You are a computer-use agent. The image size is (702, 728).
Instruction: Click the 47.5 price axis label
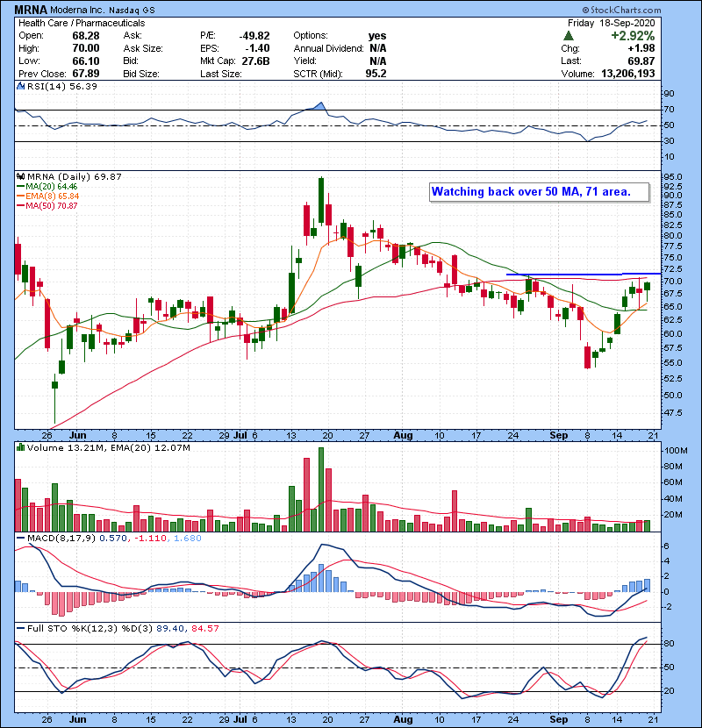click(673, 412)
